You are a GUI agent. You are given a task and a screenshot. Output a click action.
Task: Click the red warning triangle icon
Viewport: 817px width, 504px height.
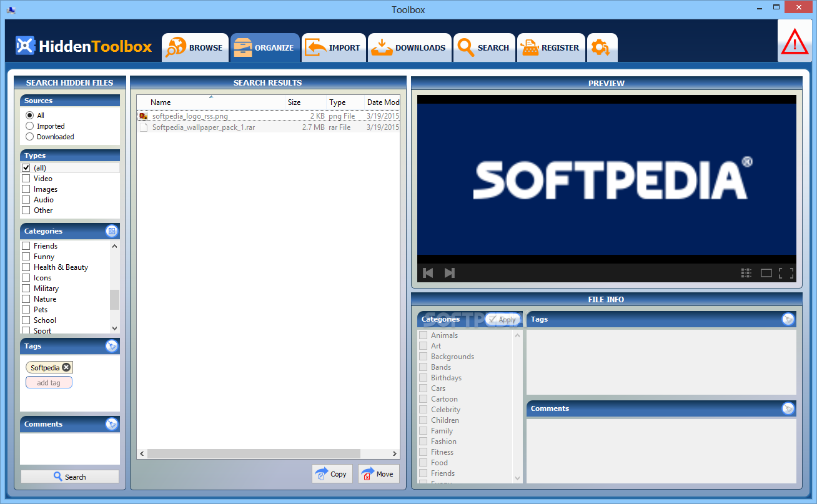[795, 42]
